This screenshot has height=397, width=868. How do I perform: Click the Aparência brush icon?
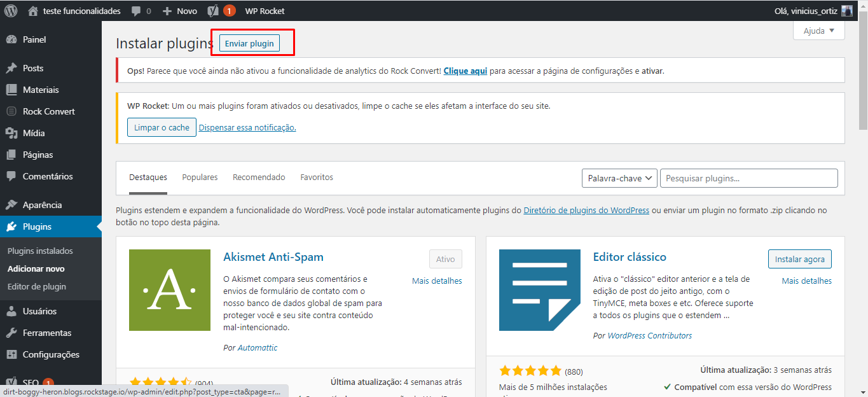coord(11,205)
